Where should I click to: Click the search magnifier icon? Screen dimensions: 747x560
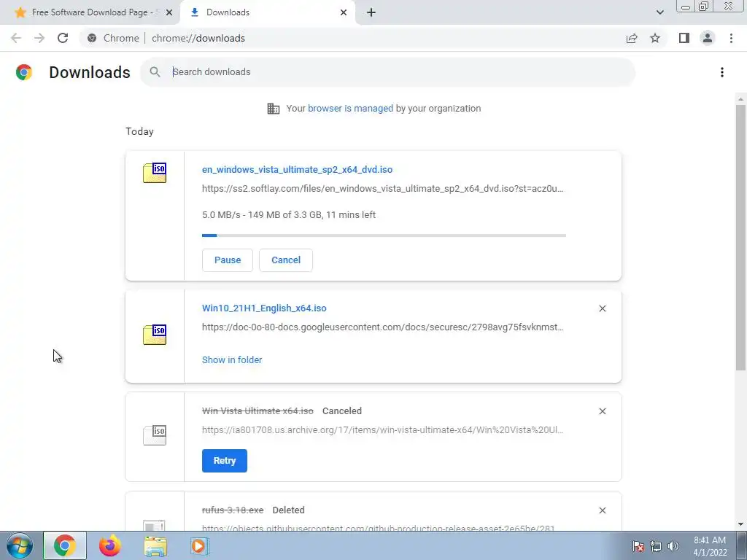click(x=155, y=72)
